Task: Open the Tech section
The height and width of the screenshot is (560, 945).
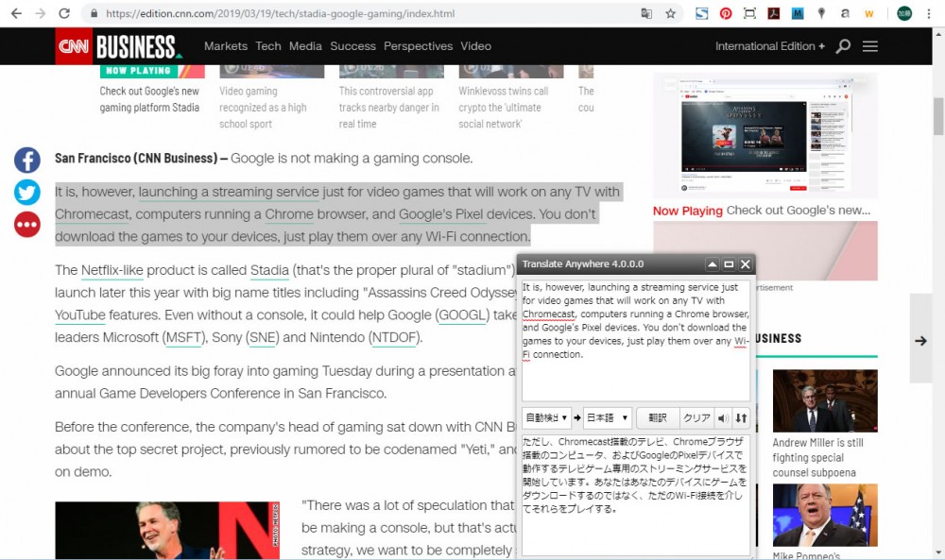Action: 268,45
